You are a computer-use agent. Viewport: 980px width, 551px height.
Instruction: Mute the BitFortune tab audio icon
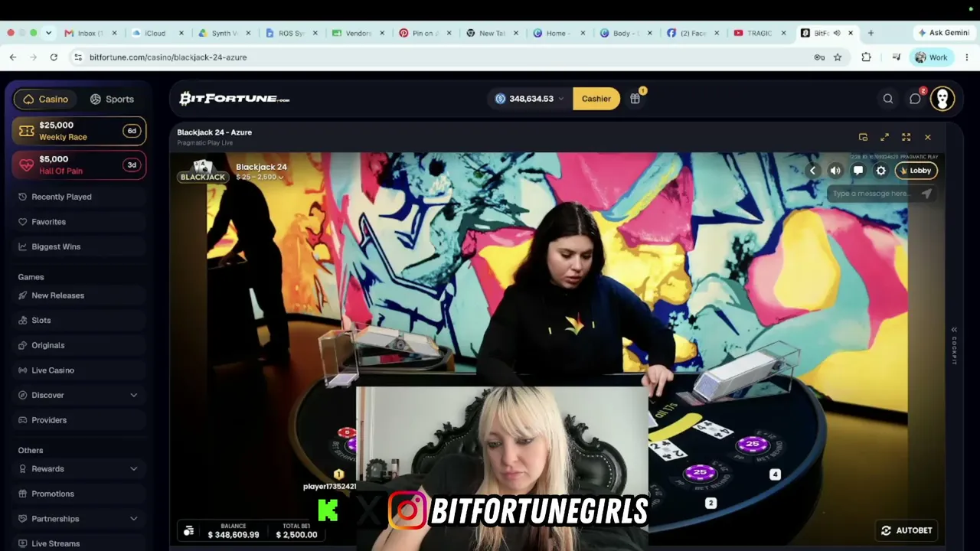(837, 33)
